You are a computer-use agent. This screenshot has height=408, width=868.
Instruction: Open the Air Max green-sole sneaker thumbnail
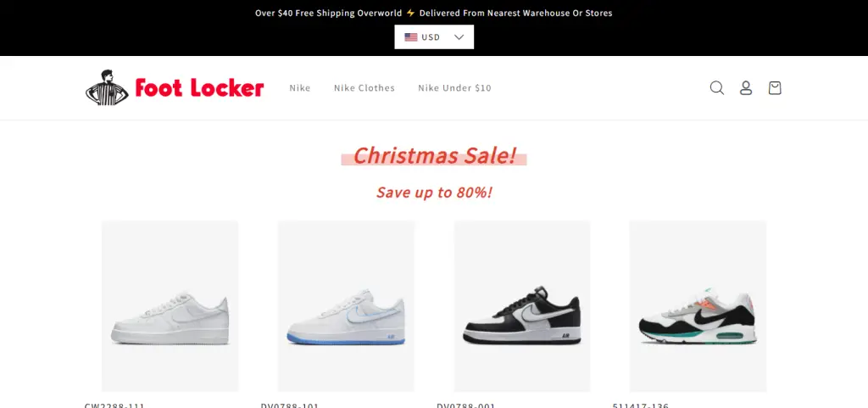pyautogui.click(x=698, y=305)
